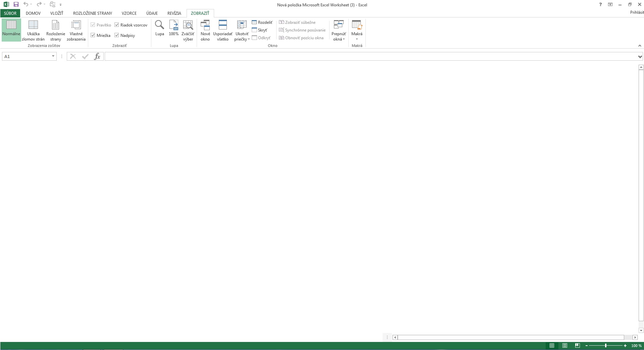The height and width of the screenshot is (350, 644).
Task: Switch to ROZLOŽENIE STRANY tab
Action: (x=93, y=13)
